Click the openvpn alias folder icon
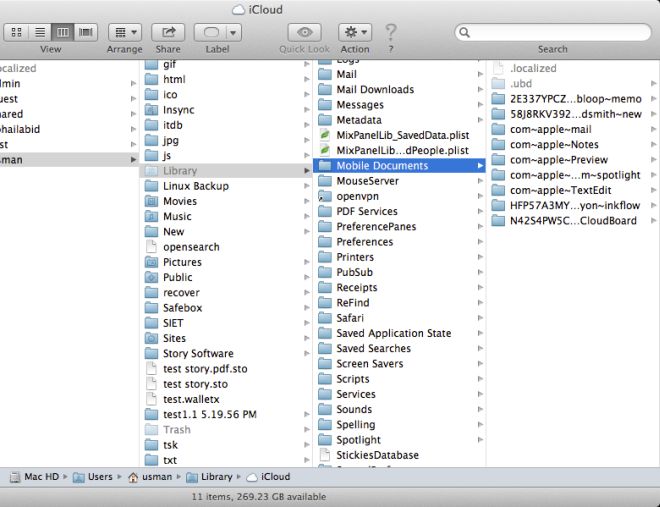This screenshot has height=507, width=660. point(325,196)
